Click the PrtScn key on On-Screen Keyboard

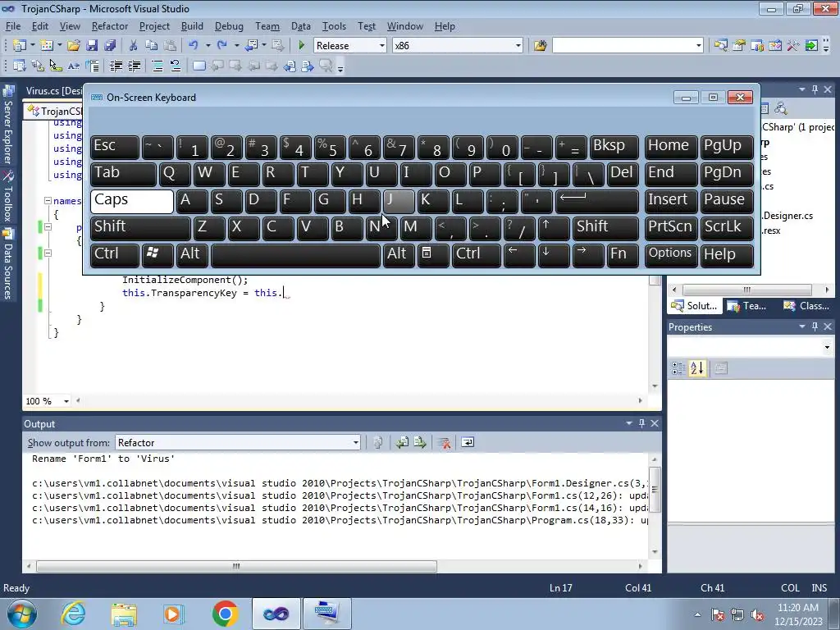pos(671,228)
